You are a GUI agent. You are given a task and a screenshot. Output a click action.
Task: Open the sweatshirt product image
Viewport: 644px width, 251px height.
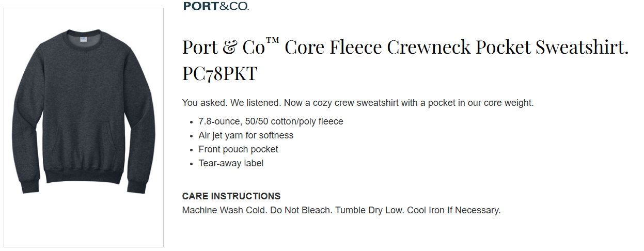(84, 127)
